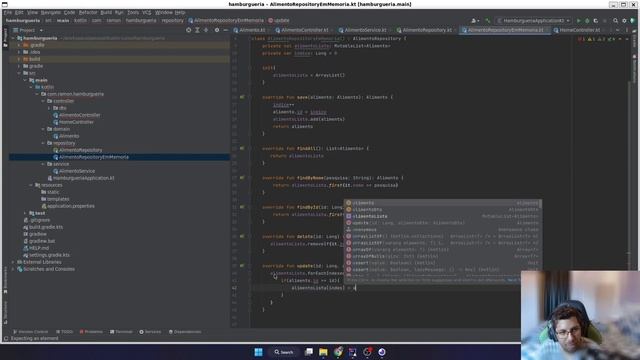The width and height of the screenshot is (640, 360).
Task: Click the Run application play icon
Action: click(578, 20)
